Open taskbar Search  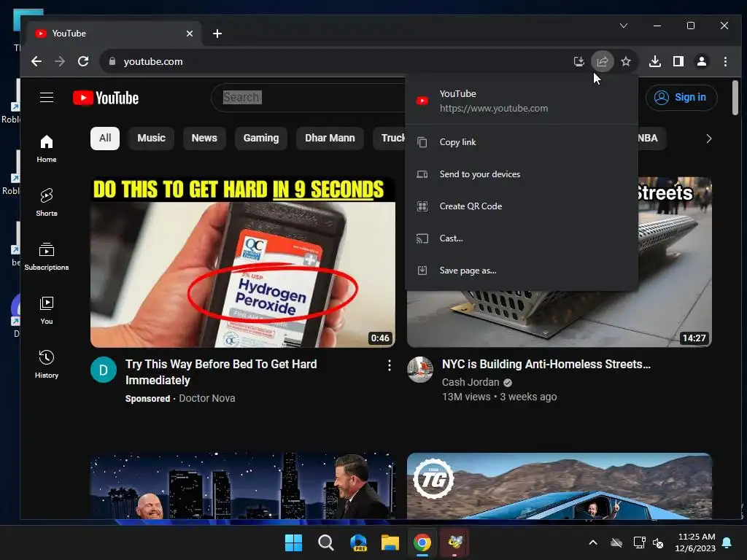point(326,542)
